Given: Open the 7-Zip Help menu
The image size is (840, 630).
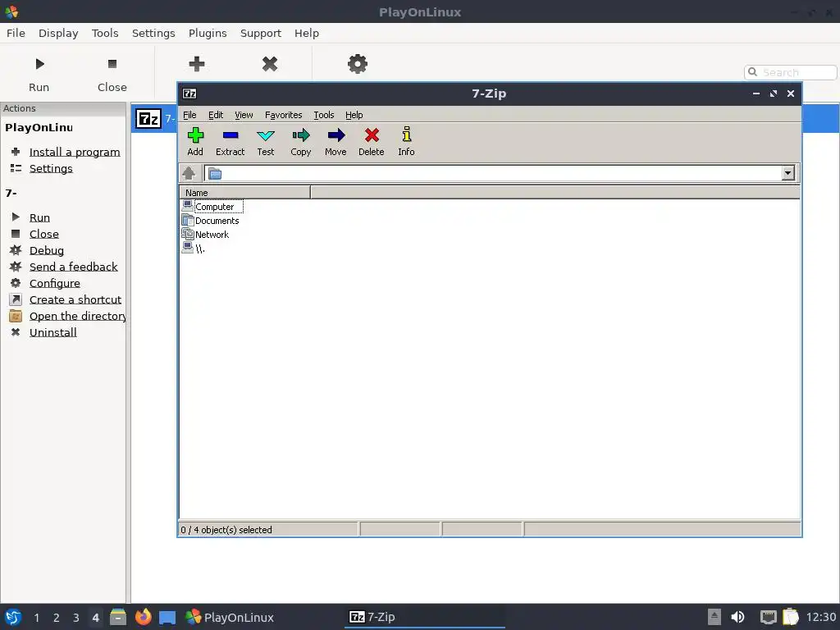Looking at the screenshot, I should click(354, 115).
